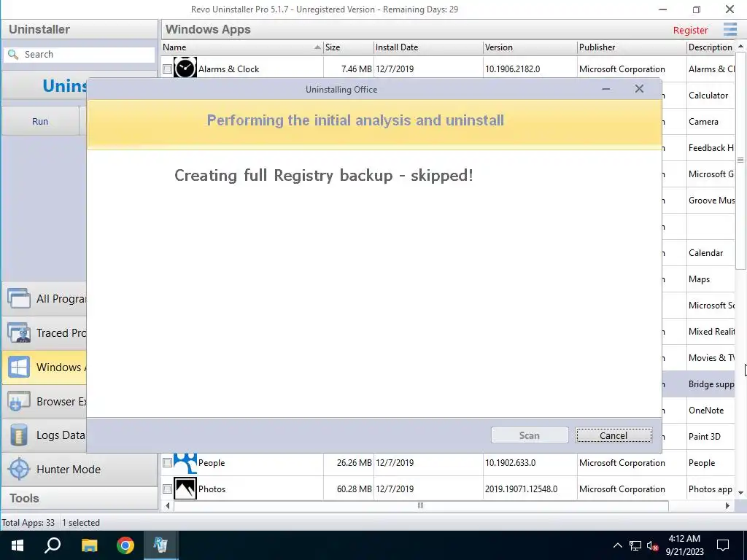
Task: Sort the list by Name column
Action: coord(242,47)
